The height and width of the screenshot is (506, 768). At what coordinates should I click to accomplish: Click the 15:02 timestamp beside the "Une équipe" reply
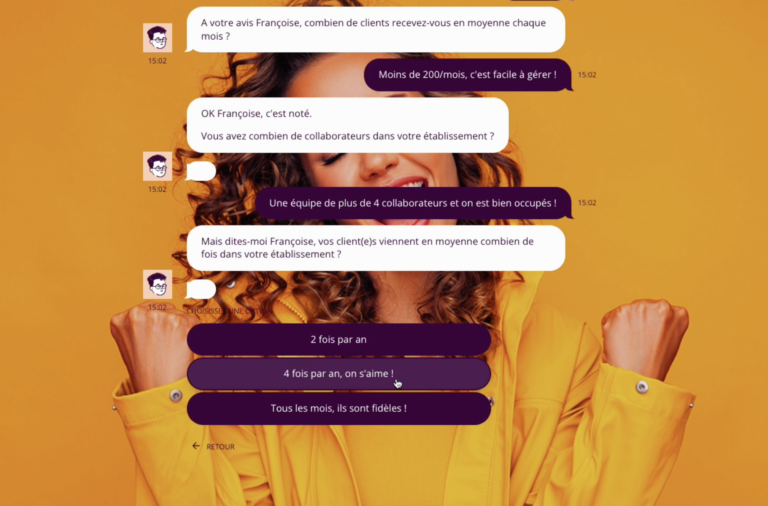[x=587, y=203]
